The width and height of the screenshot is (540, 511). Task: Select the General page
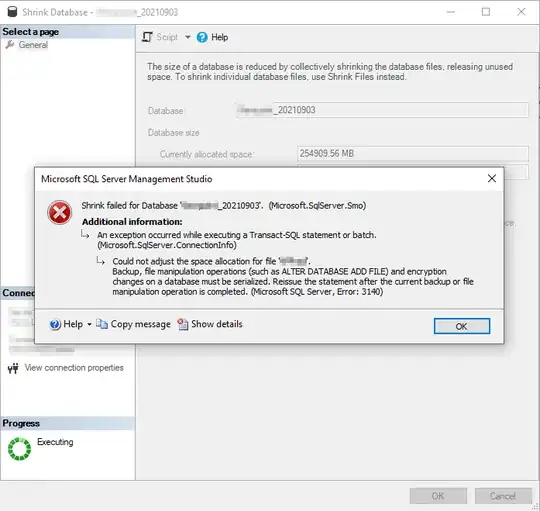coord(33,45)
